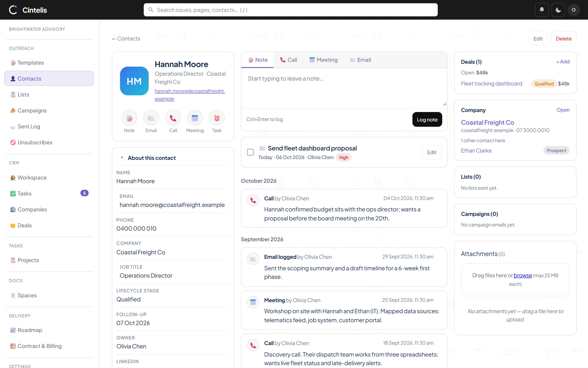Open Projects in the sidebar
Image resolution: width=588 pixels, height=368 pixels.
49,260
